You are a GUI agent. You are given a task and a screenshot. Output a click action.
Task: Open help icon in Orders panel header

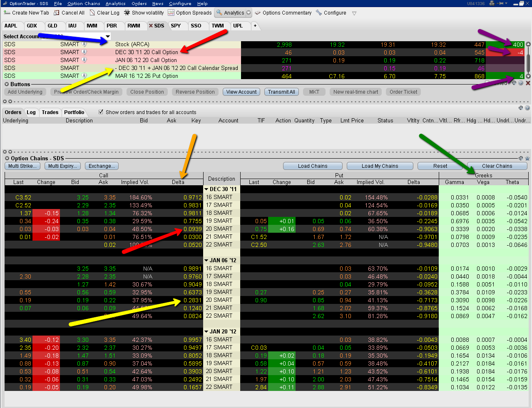pos(527,108)
